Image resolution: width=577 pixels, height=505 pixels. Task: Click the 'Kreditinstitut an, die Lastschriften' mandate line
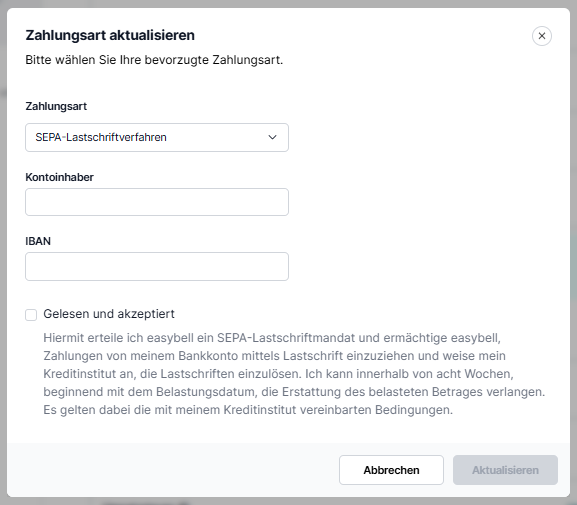tap(278, 374)
